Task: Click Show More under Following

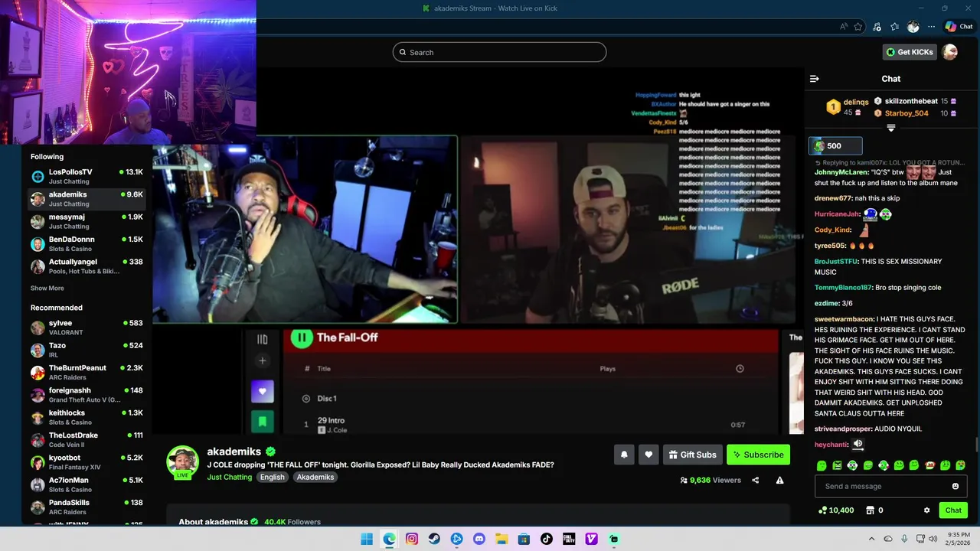Action: 47,289
